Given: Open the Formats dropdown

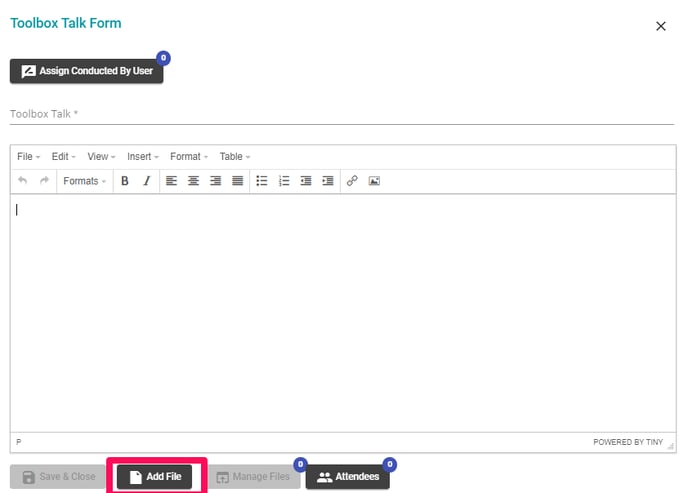Looking at the screenshot, I should click(x=84, y=181).
